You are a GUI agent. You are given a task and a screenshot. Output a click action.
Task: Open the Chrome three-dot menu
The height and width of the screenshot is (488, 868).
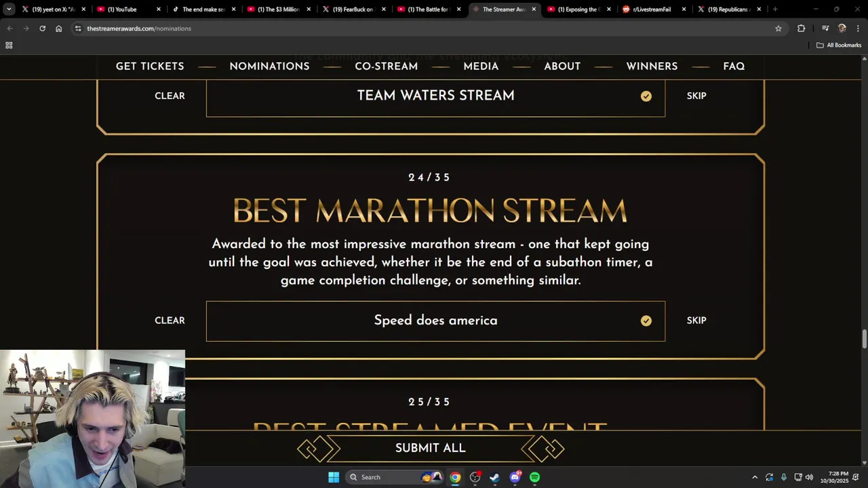858,28
